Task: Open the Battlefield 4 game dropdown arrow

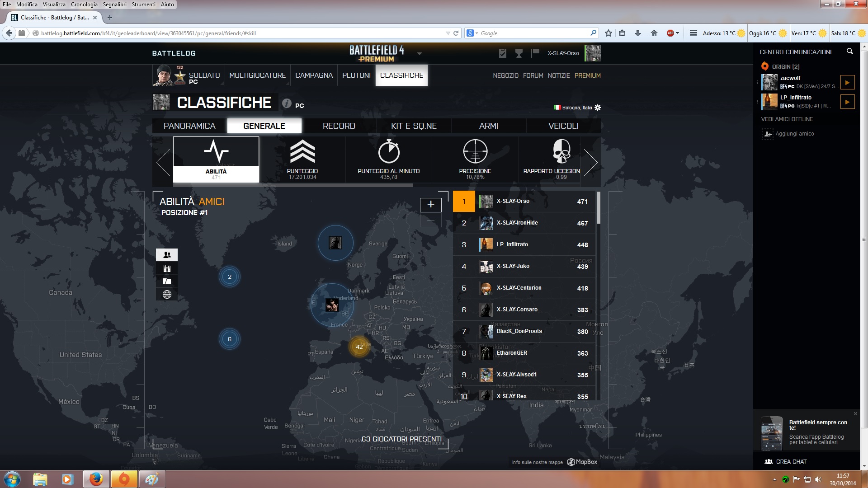Action: tap(420, 54)
